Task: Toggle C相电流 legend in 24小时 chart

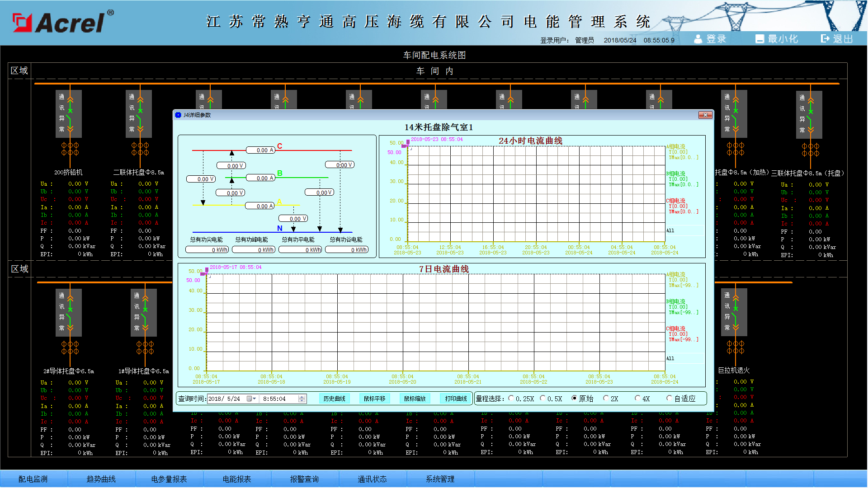Action: (676, 201)
